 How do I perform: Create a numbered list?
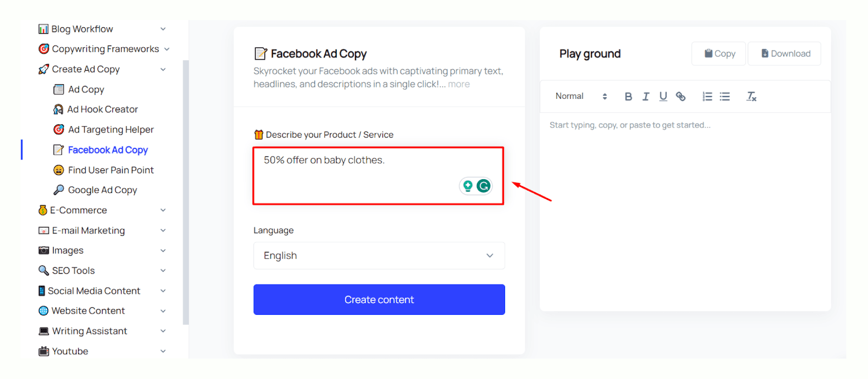coord(707,97)
